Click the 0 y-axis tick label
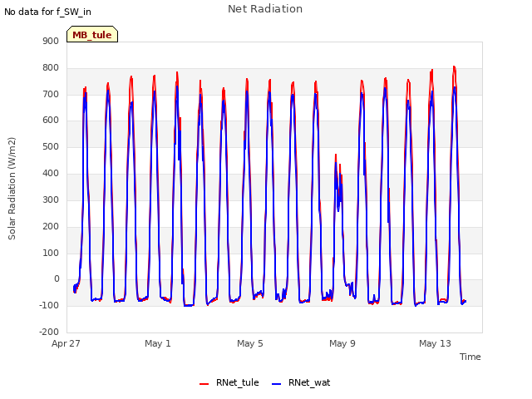The width and height of the screenshot is (532, 399). pyautogui.click(x=57, y=279)
